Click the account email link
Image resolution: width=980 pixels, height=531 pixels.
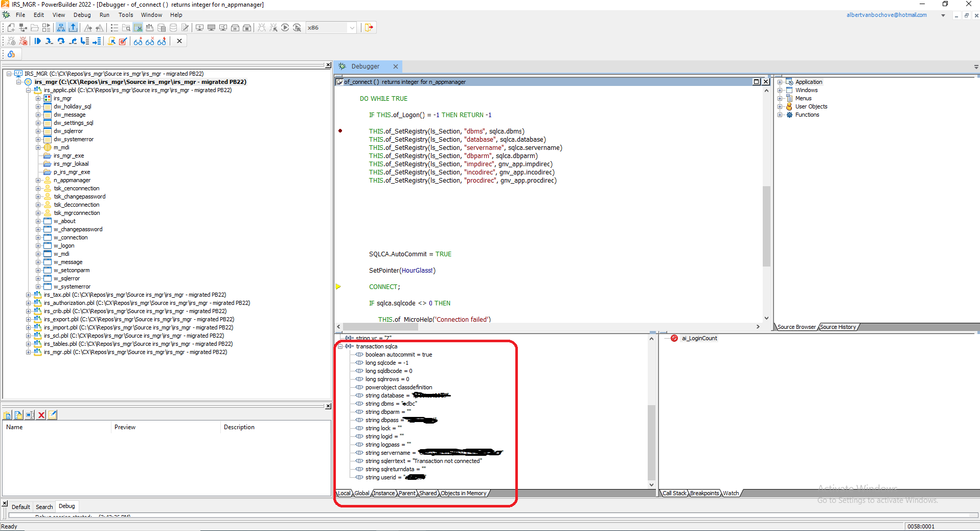tap(886, 15)
